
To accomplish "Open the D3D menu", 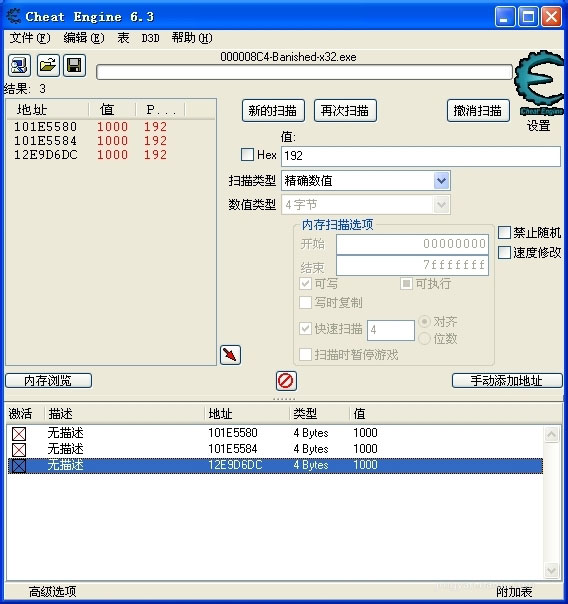I will 150,38.
